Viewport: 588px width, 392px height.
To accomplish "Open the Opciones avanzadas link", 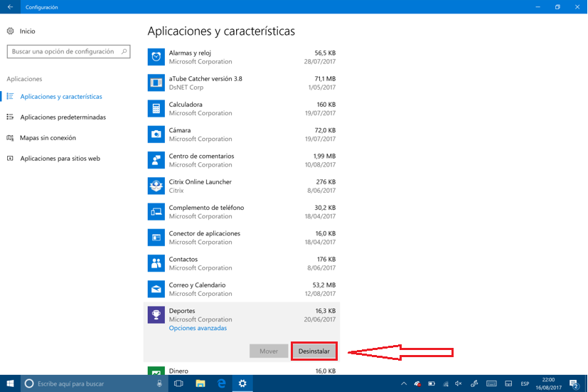I will (x=198, y=328).
